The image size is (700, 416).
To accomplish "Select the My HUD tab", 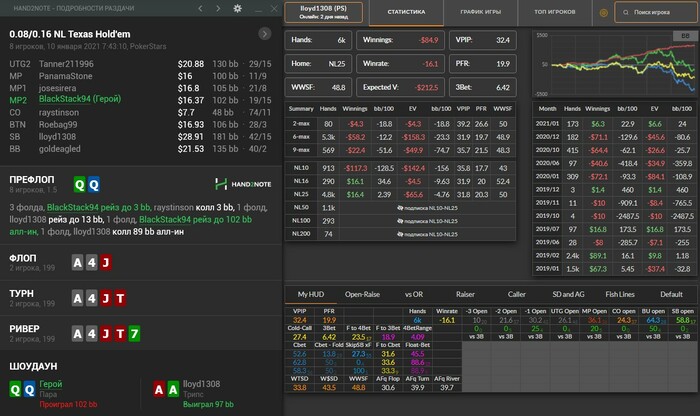I will click(311, 294).
